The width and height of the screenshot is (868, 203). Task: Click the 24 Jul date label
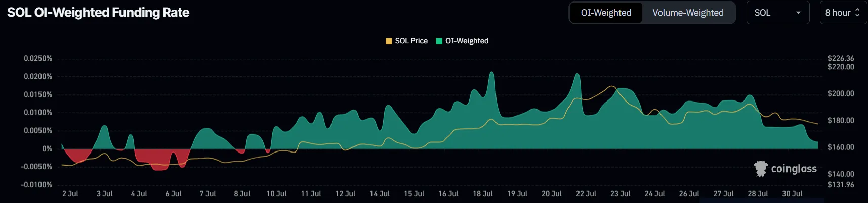click(654, 194)
